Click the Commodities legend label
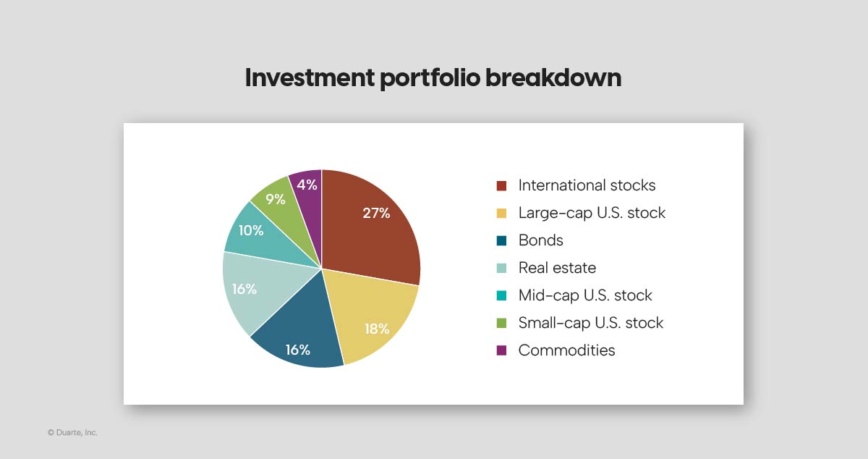Viewport: 868px width, 459px height. pyautogui.click(x=566, y=350)
